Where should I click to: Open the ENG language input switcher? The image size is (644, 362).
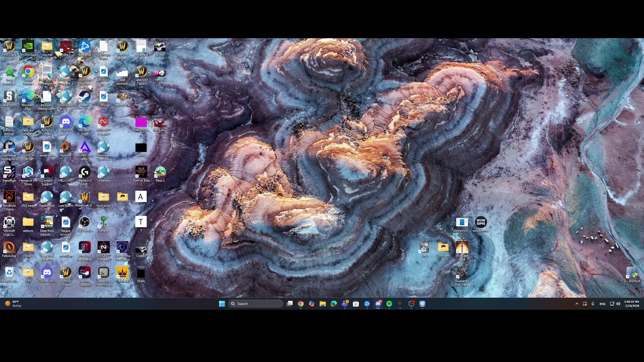(x=602, y=304)
